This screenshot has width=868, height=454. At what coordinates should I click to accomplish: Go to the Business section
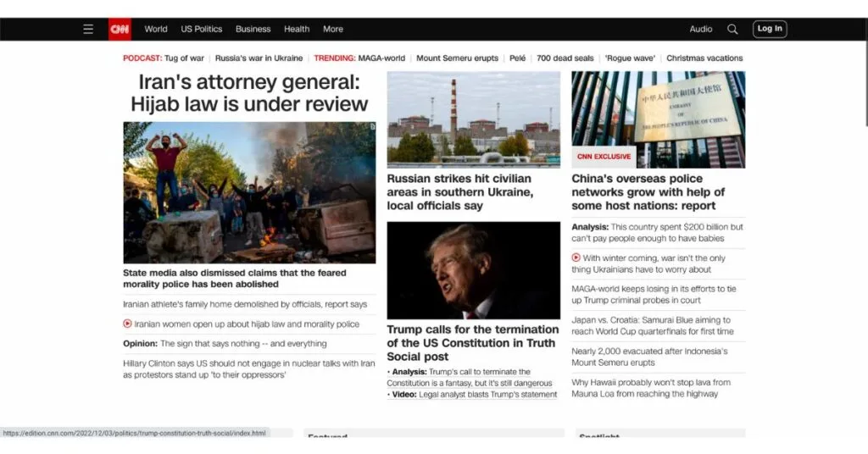[x=253, y=29]
